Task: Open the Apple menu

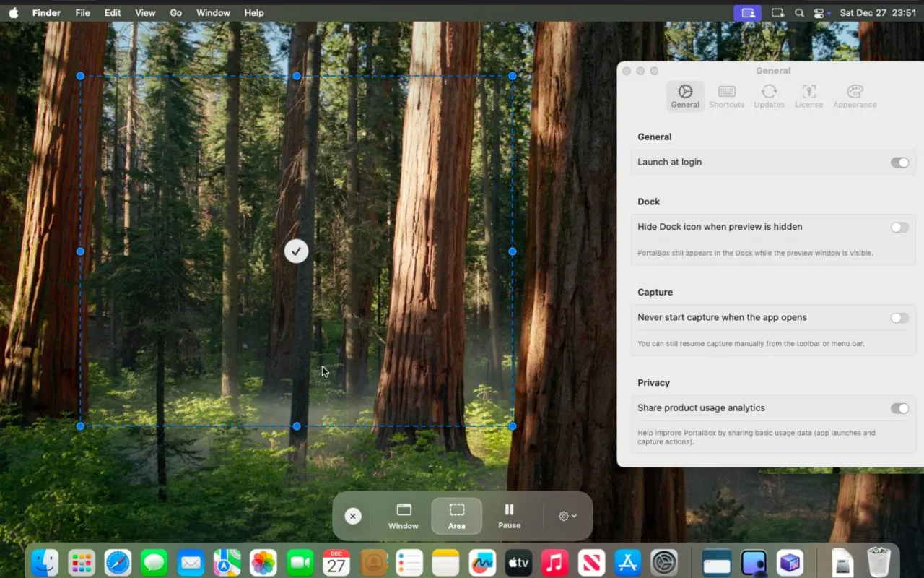Action: [x=14, y=13]
